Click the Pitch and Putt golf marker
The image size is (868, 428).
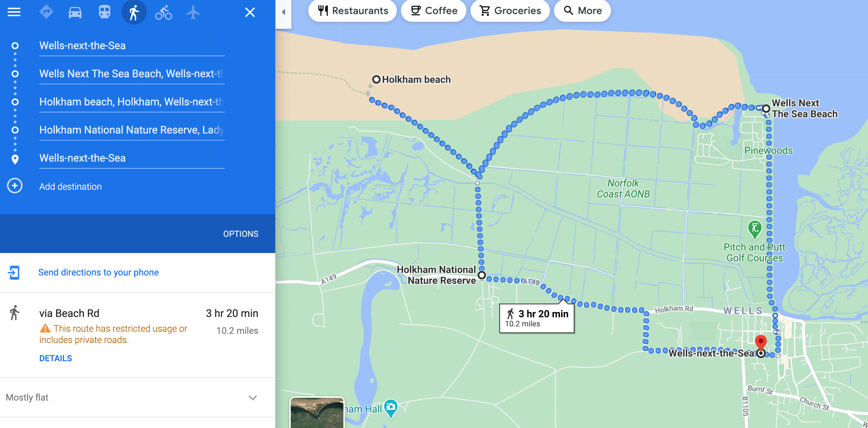tap(755, 230)
